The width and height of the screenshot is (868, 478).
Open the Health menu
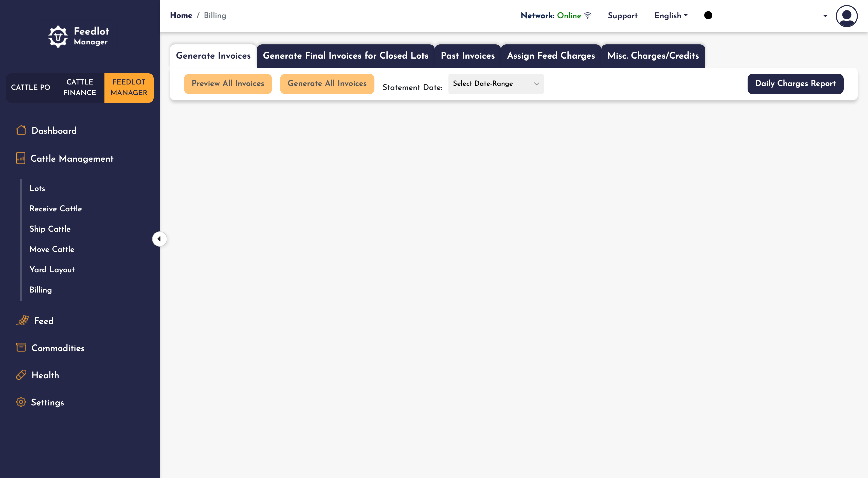(x=45, y=375)
